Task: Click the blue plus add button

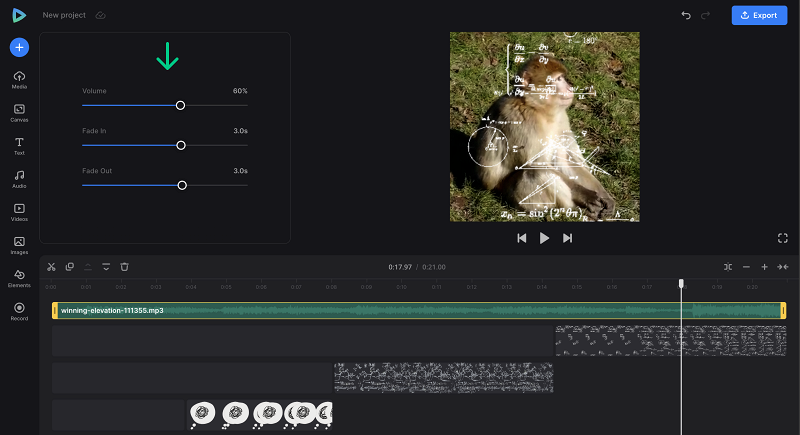Action: (x=19, y=47)
